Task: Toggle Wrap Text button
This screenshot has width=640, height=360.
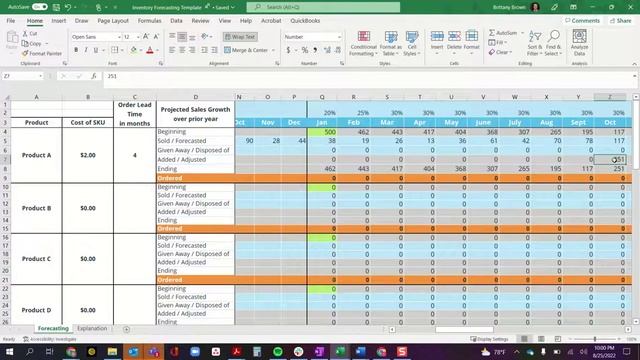Action: (x=240, y=37)
